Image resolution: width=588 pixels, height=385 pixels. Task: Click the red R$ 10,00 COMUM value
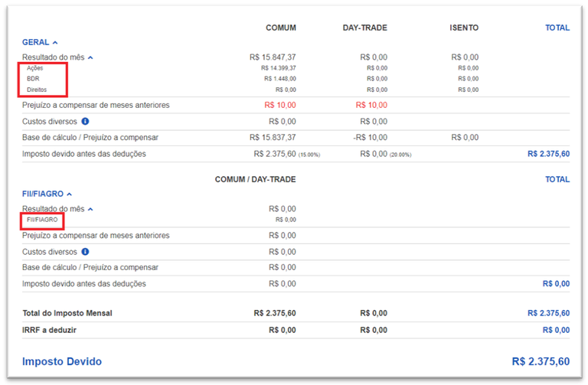tap(280, 106)
